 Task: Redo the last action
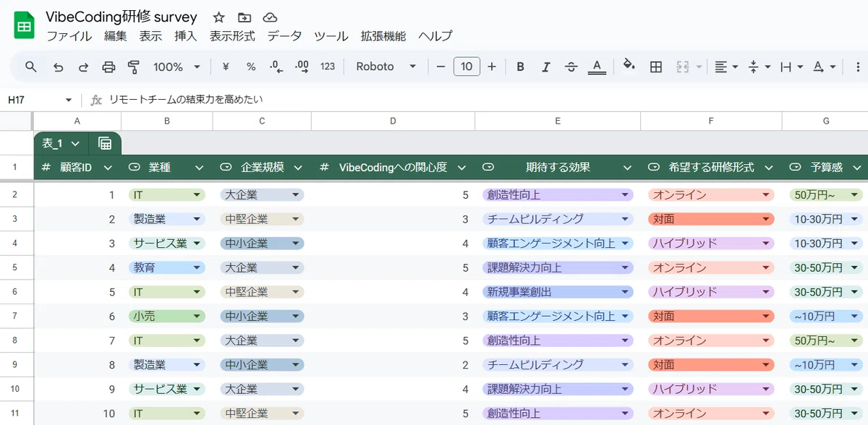tap(83, 66)
